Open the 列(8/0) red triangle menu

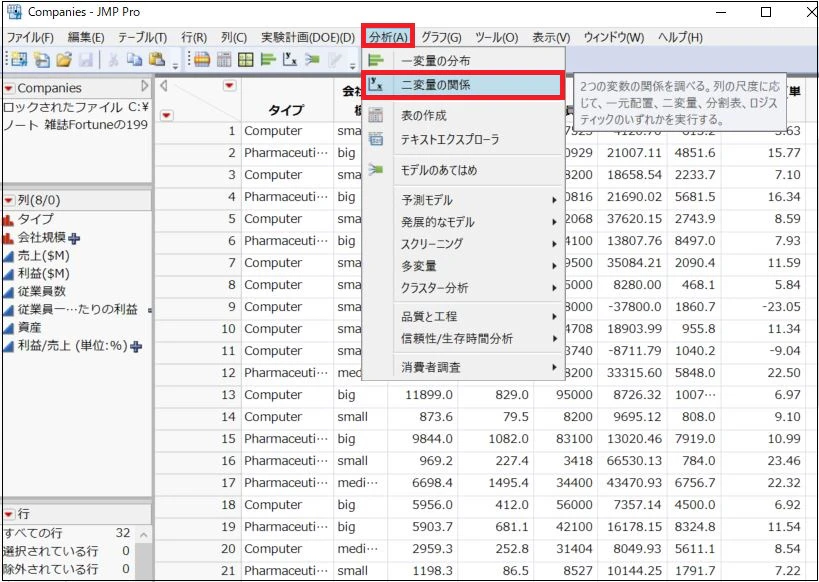(x=9, y=200)
